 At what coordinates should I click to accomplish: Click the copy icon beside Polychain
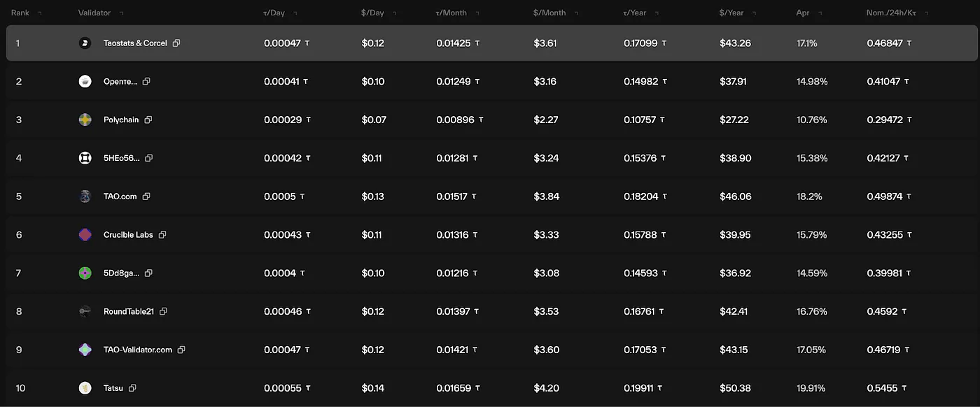[148, 120]
